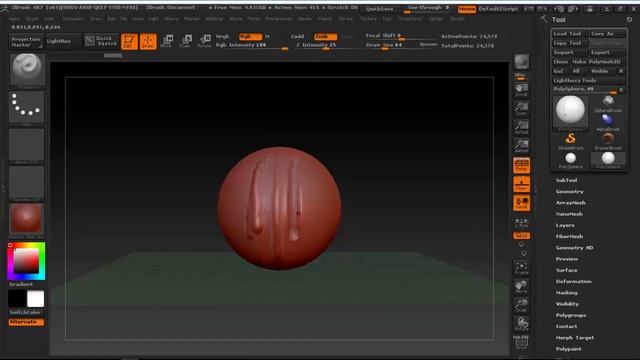This screenshot has height=360, width=640.
Task: Select the EraserBrush tool icon
Action: pyautogui.click(x=608, y=141)
